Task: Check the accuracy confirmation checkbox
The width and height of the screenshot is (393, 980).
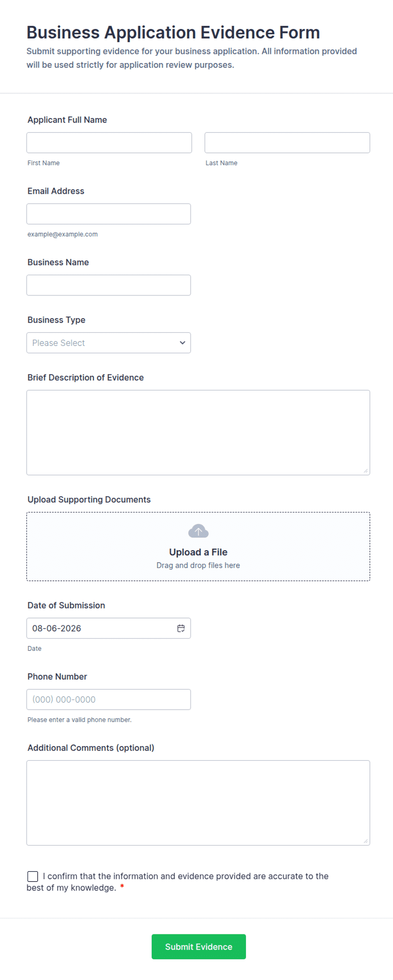Action: point(33,877)
